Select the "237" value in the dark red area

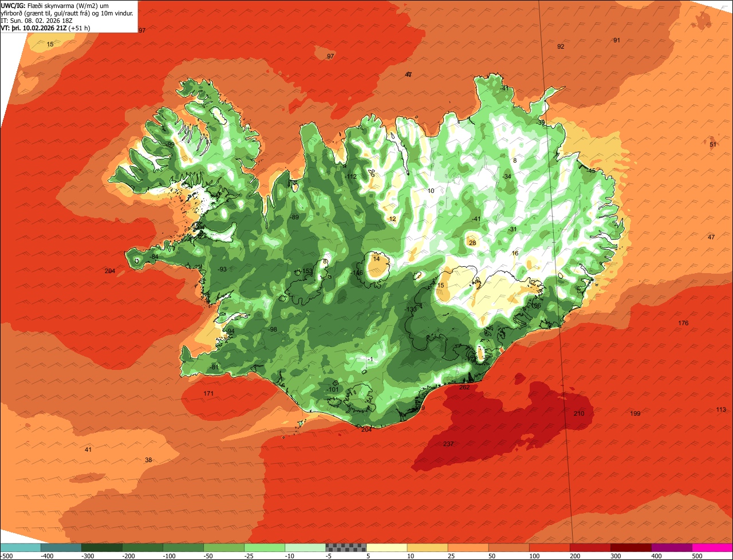pyautogui.click(x=448, y=444)
